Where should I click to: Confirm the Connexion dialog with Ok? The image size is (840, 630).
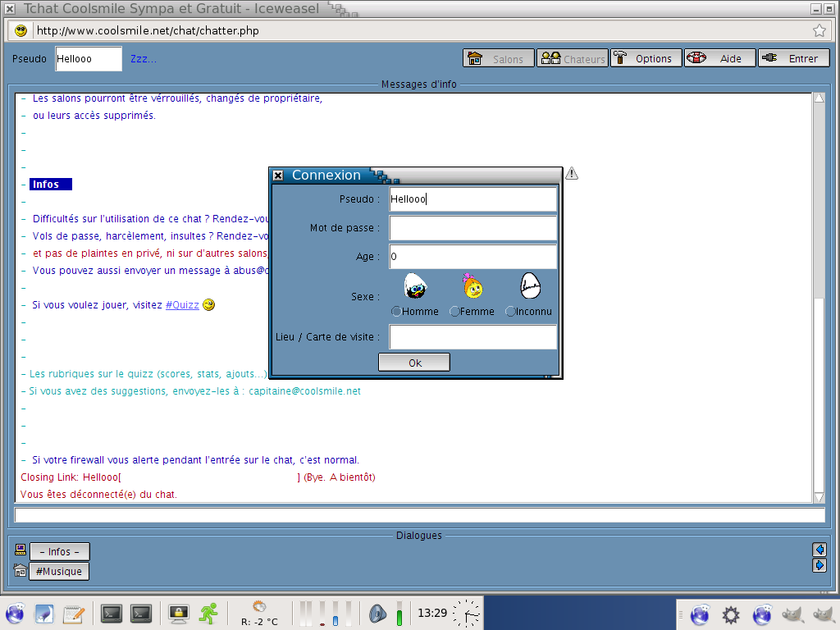tap(414, 363)
